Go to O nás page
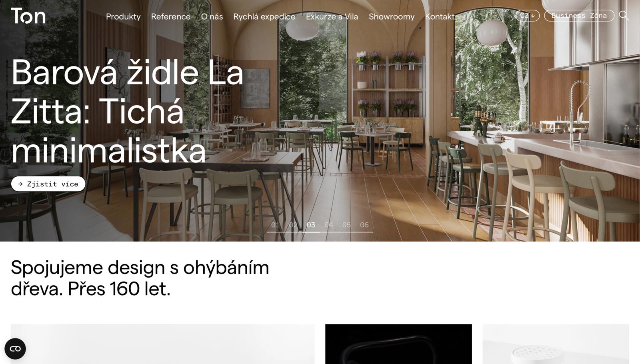The height and width of the screenshot is (364, 640). pos(212,17)
